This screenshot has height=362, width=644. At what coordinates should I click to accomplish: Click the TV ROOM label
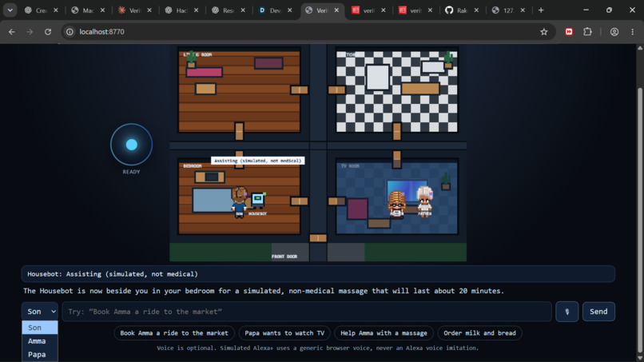(x=350, y=166)
